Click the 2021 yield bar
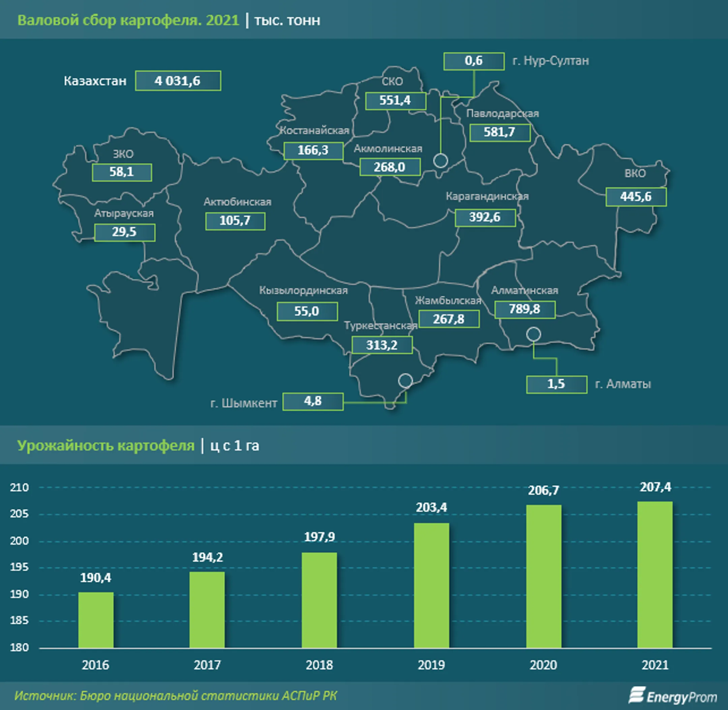The height and width of the screenshot is (710, 728). 655,574
